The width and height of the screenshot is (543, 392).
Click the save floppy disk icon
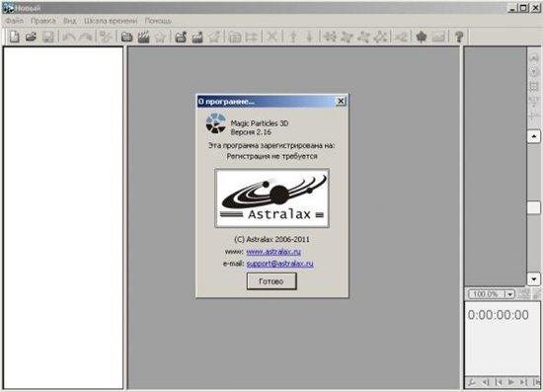[48, 37]
